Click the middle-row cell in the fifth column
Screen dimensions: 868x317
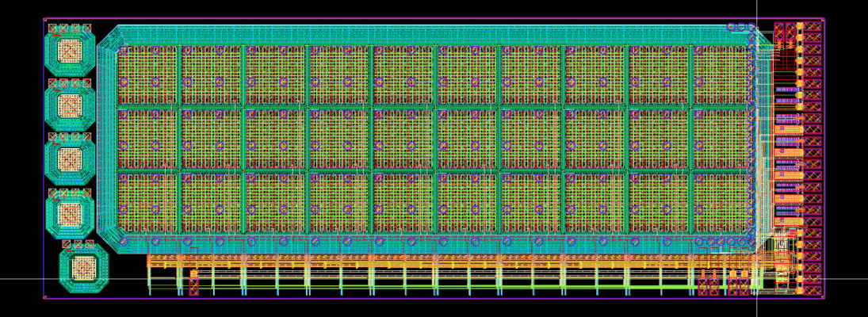click(x=403, y=139)
